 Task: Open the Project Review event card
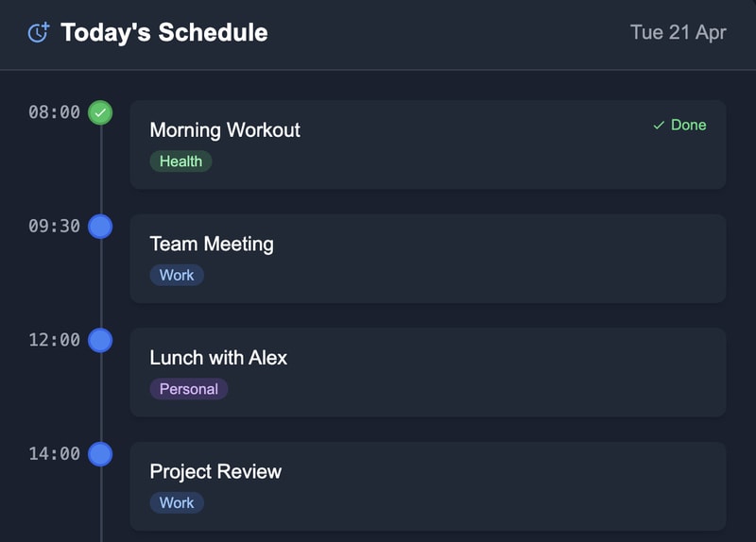(427, 485)
